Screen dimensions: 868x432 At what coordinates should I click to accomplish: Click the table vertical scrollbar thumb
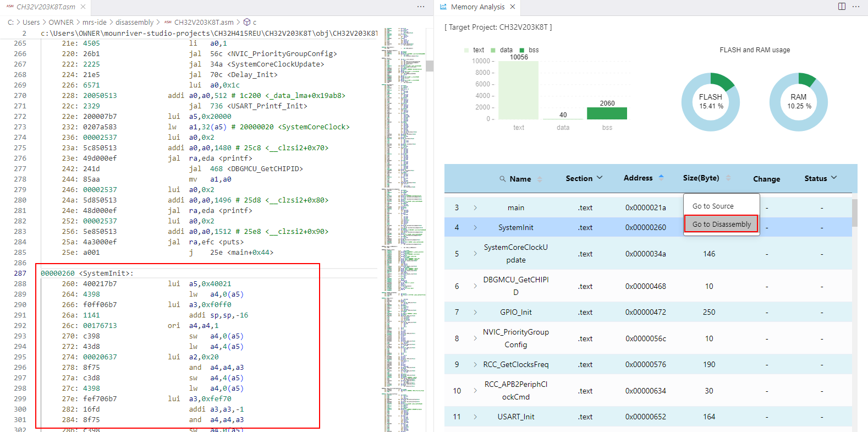(854, 212)
